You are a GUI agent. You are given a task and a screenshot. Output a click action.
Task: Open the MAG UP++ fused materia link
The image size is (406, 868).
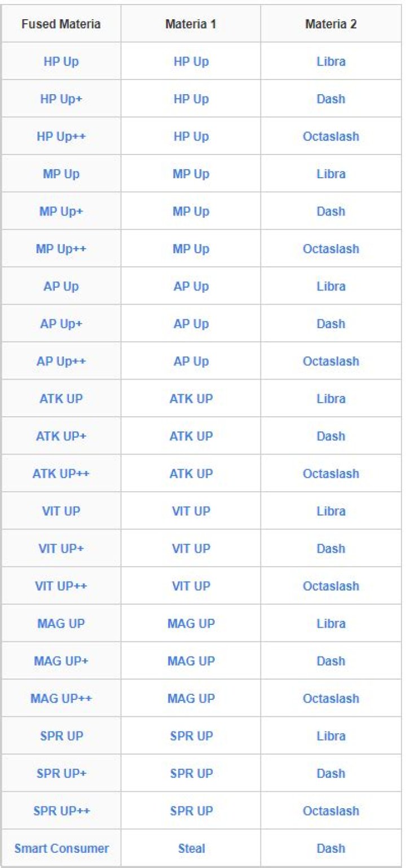pyautogui.click(x=61, y=698)
